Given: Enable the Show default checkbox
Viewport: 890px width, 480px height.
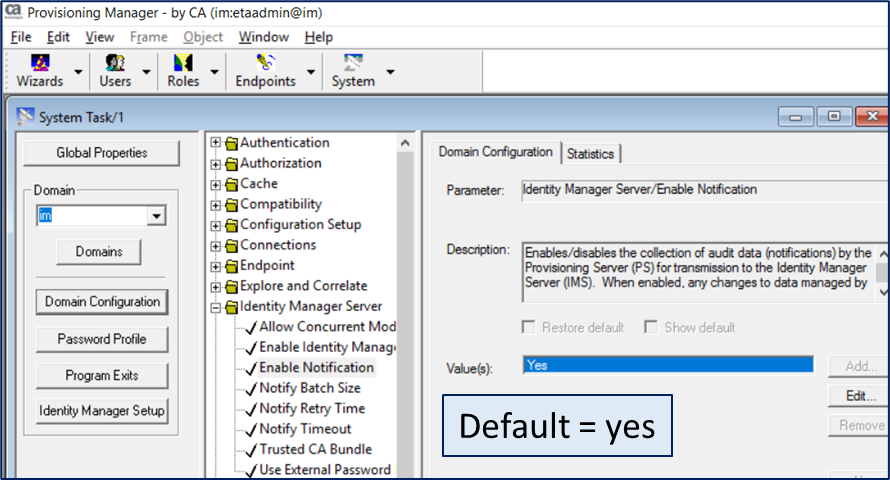Looking at the screenshot, I should click(x=652, y=328).
